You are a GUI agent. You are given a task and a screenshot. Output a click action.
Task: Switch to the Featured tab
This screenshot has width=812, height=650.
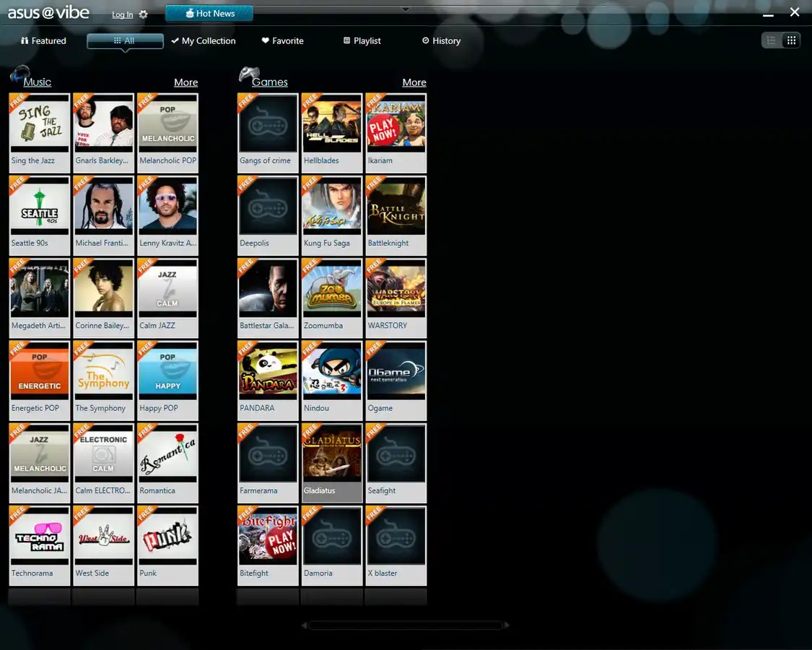(43, 41)
